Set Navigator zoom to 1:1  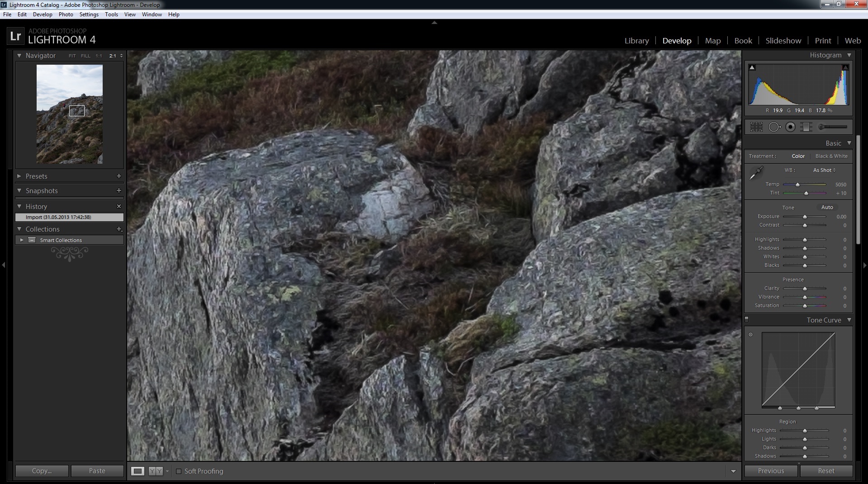(99, 56)
